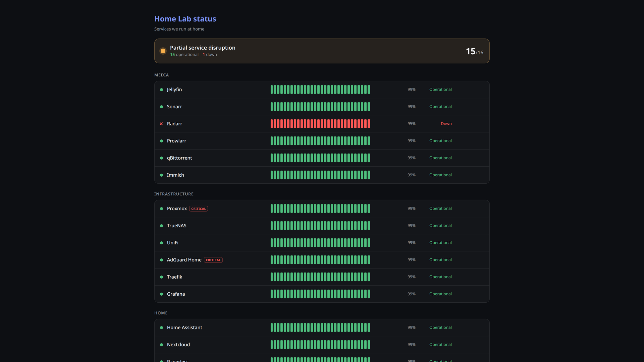Click the 99% uptime value for Traefik
Image resolution: width=644 pixels, height=362 pixels.
[411, 277]
